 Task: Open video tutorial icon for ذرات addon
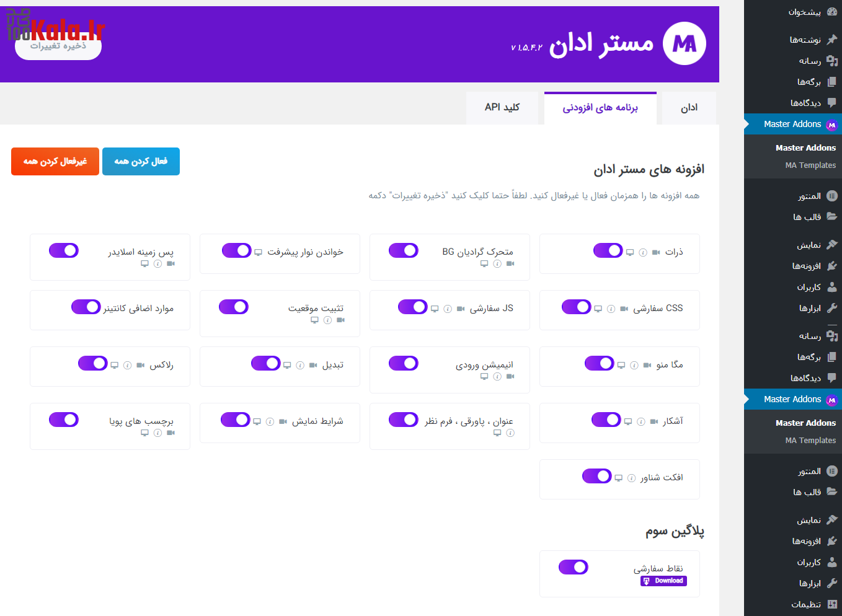656,252
